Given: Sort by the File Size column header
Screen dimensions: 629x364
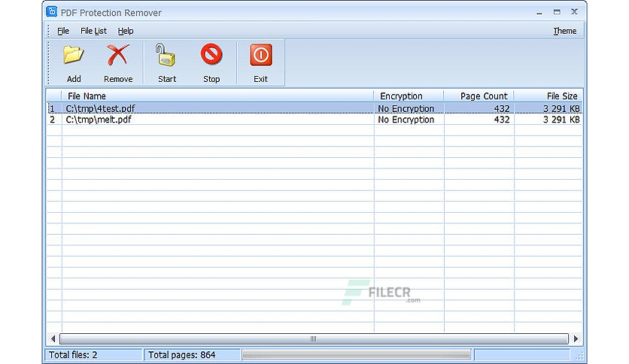Looking at the screenshot, I should [x=548, y=96].
